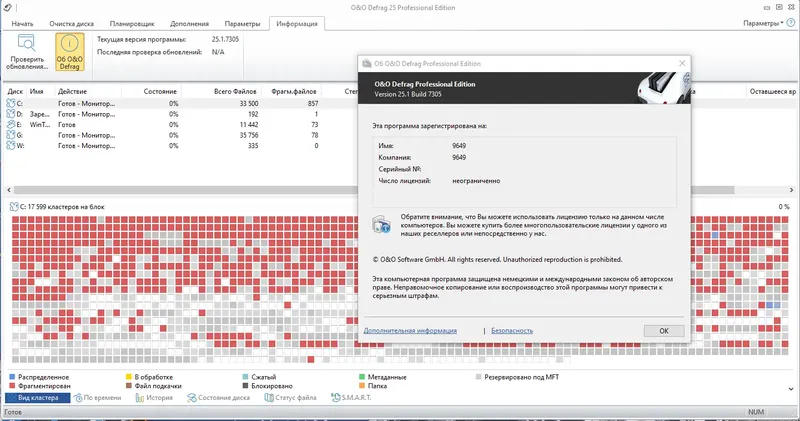
Task: Click the disk list scrollbar right arrow
Action: click(791, 190)
